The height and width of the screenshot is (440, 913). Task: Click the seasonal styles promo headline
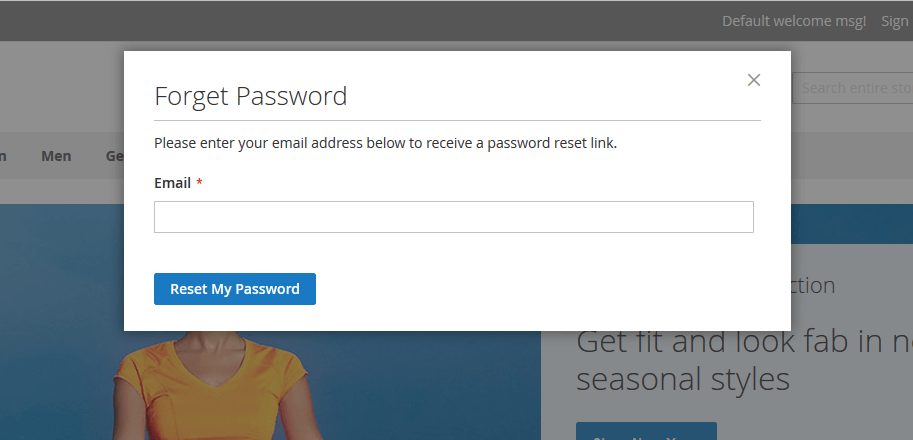(x=740, y=360)
